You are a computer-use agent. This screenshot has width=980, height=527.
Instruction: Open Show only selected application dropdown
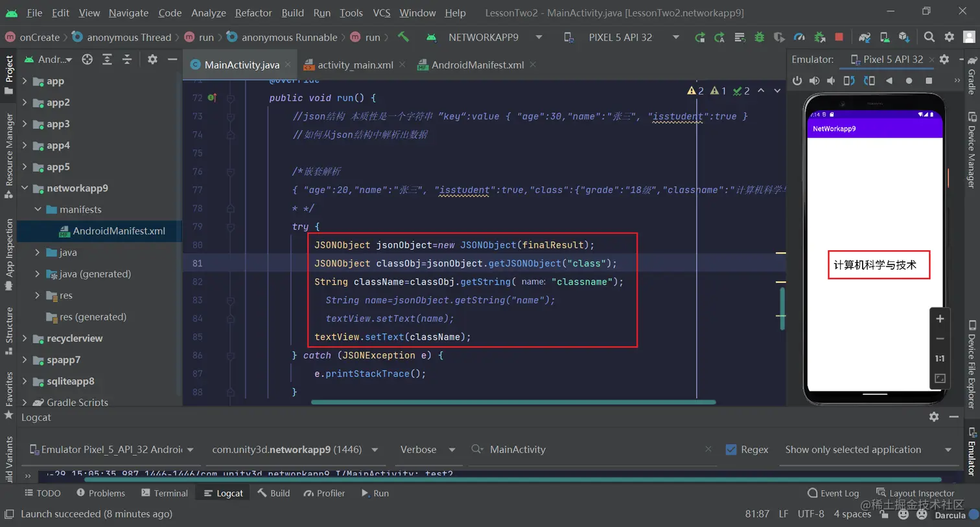click(869, 449)
